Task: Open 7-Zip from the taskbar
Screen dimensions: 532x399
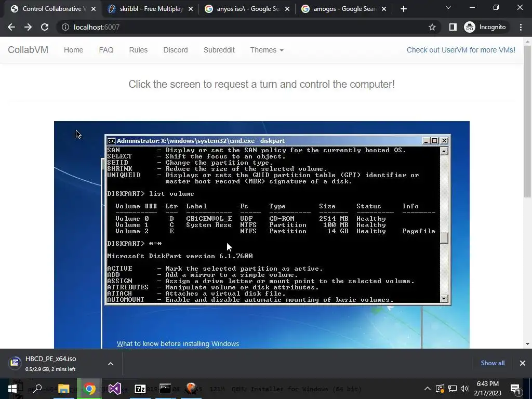Action: [x=140, y=389]
